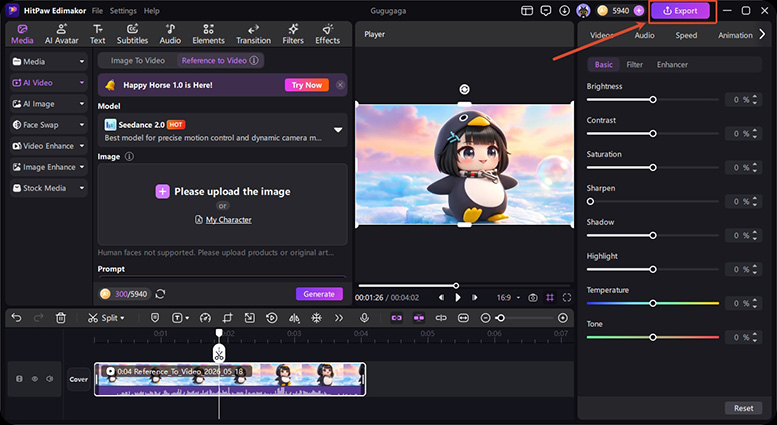Viewport: 777px width, 425px height.
Task: Expand the Face Swap sidebar category
Action: (49, 125)
